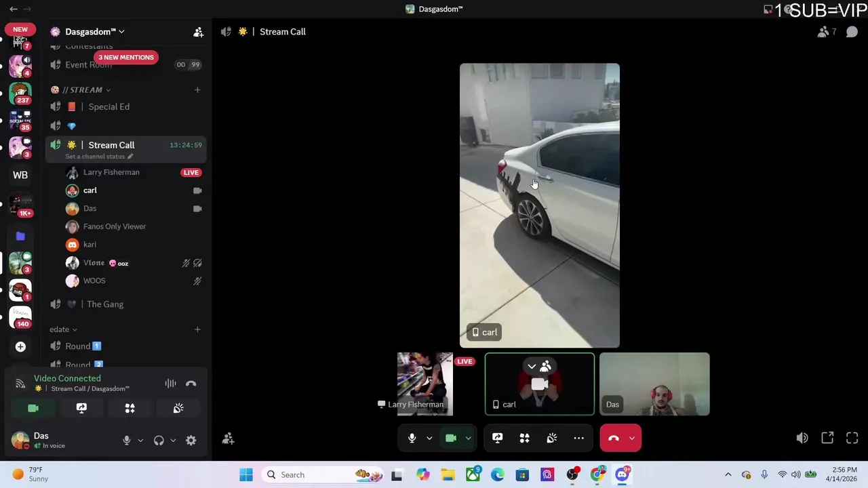Open disconnect options arrow on red button
Screen dimensions: 868x488
coord(632,438)
